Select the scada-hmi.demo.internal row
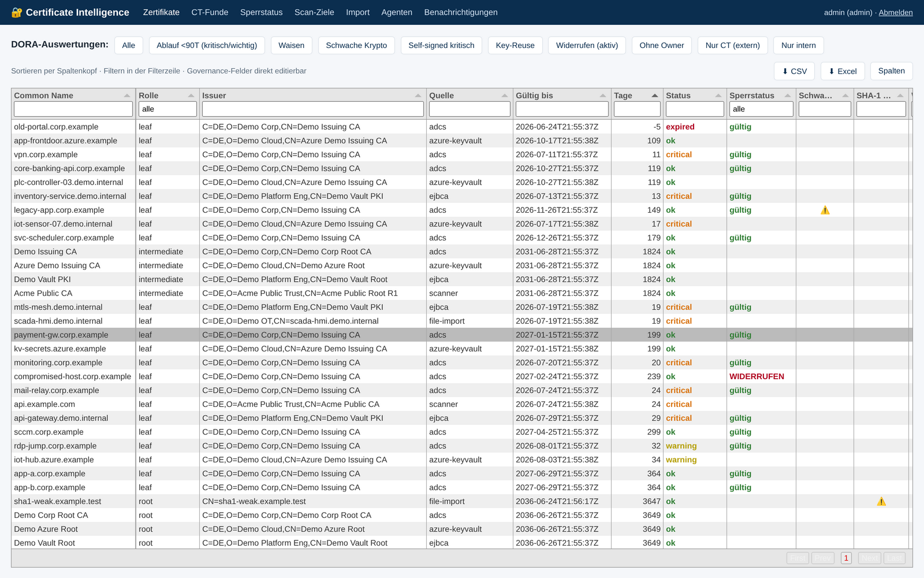This screenshot has width=924, height=578. click(x=461, y=321)
